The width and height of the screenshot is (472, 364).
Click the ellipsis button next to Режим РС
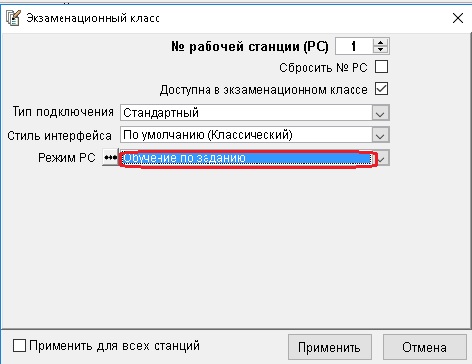click(x=110, y=157)
